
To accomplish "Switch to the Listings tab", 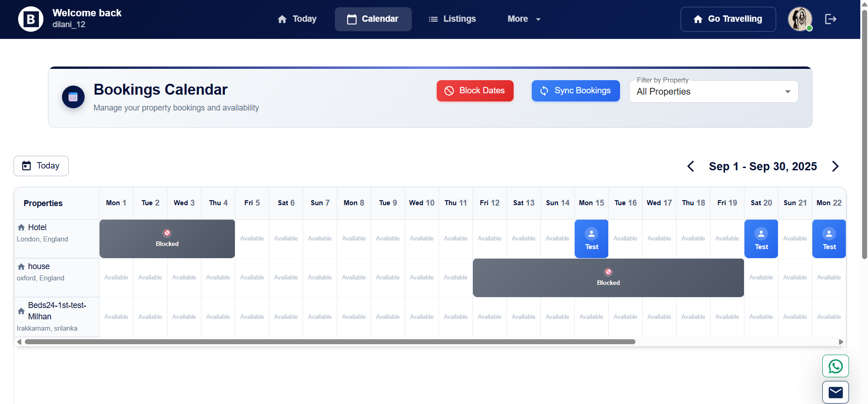I will pos(452,19).
